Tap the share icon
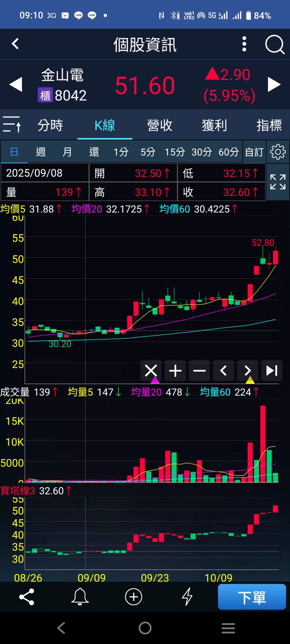The width and height of the screenshot is (290, 644). (27, 597)
